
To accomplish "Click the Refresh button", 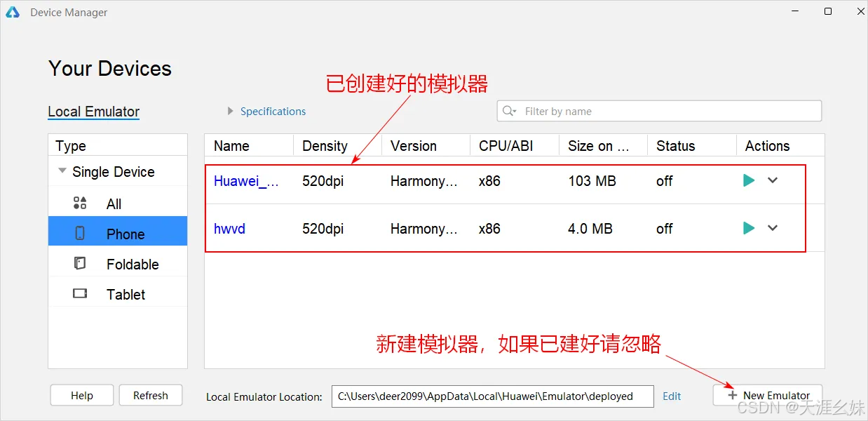I will [x=151, y=395].
